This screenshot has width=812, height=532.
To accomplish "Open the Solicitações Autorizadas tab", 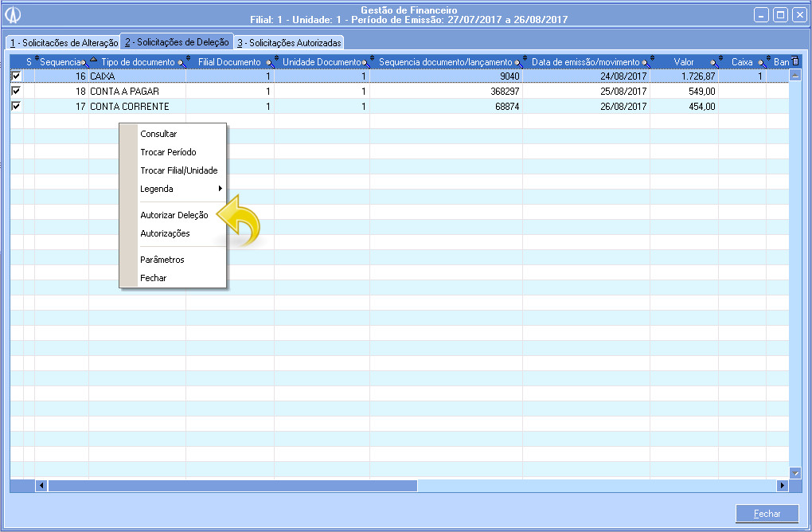I will (x=289, y=43).
